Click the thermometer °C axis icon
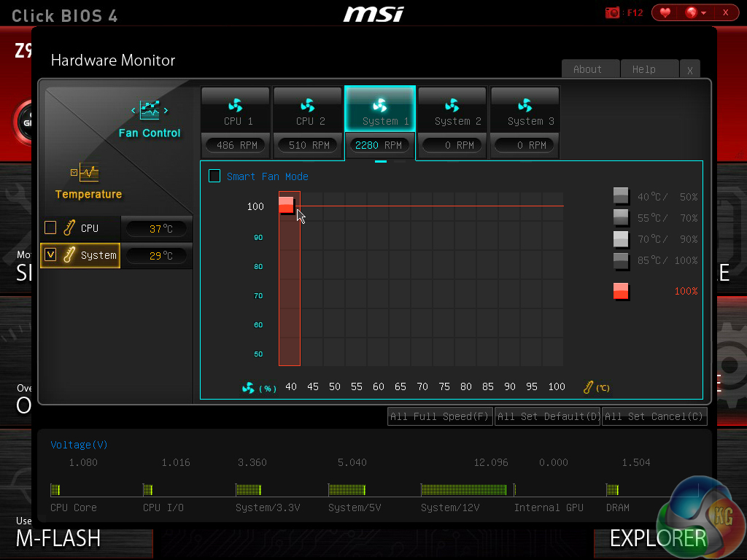 point(589,387)
